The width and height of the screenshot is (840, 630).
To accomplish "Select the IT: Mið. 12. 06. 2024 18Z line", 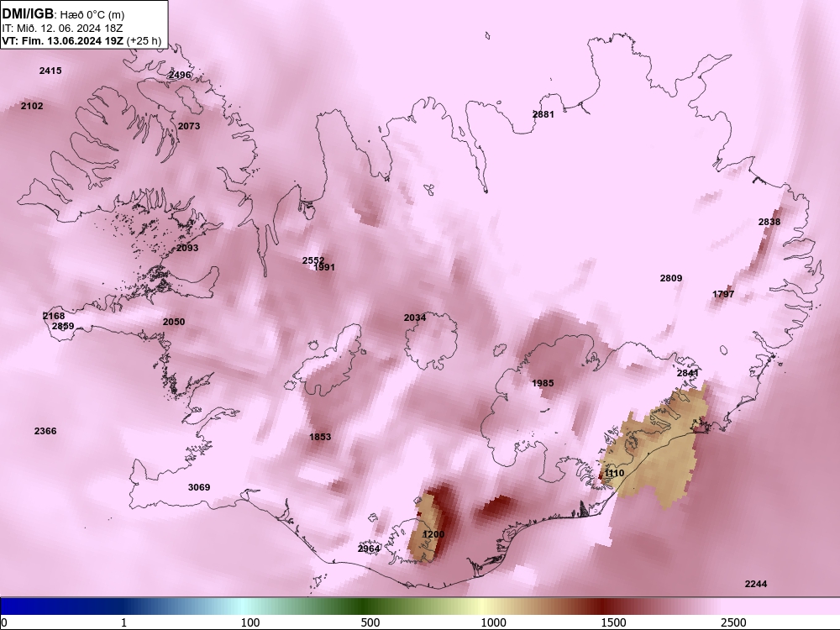I will tap(62, 29).
